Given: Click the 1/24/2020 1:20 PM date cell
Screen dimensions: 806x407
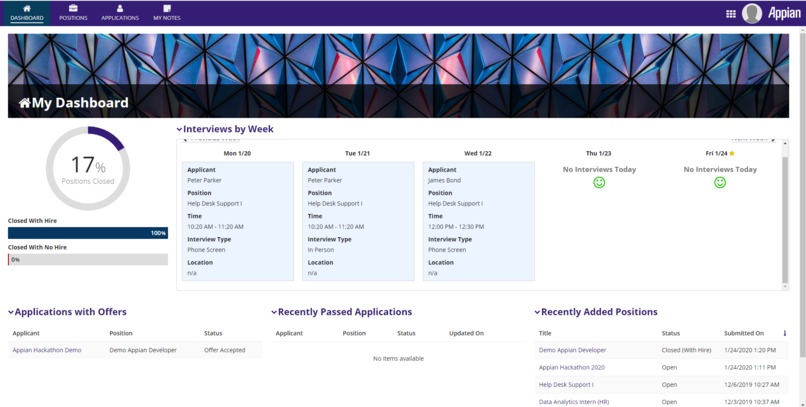Looking at the screenshot, I should click(x=749, y=350).
